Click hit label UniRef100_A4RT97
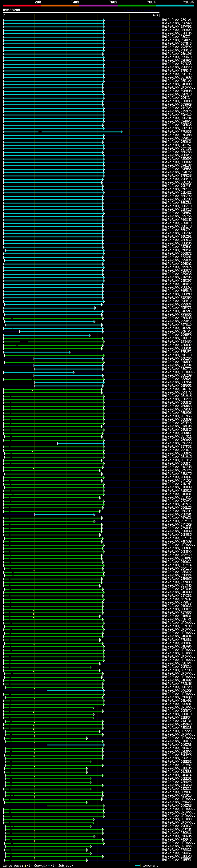Viewport: 197px width, 868px height. [177, 389]
